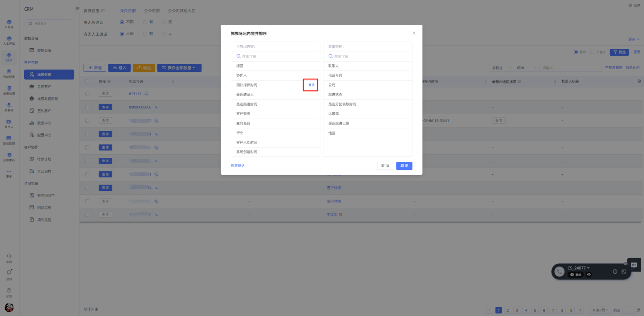Select the 不包含 radio button
The image size is (644, 316).
pos(592,52)
